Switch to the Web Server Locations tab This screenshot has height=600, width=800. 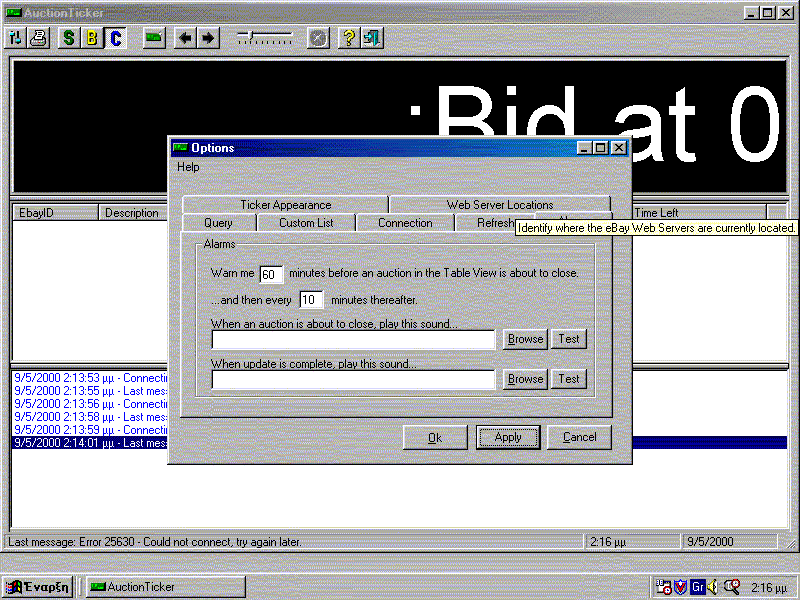(499, 205)
